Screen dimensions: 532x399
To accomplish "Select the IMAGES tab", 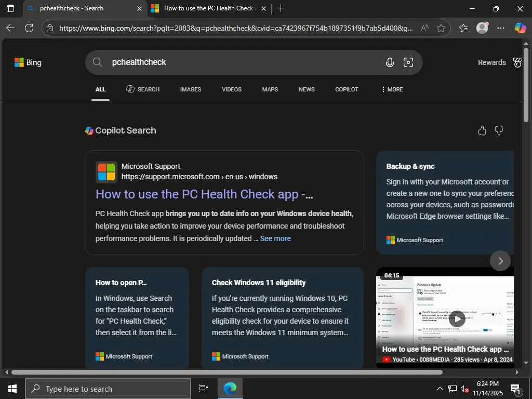I will pyautogui.click(x=191, y=89).
